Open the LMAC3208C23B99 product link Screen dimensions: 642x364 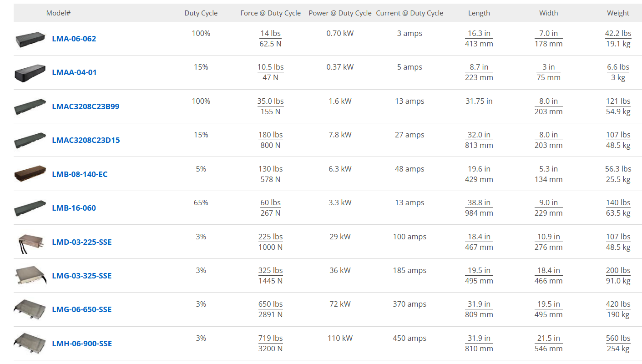pos(86,106)
